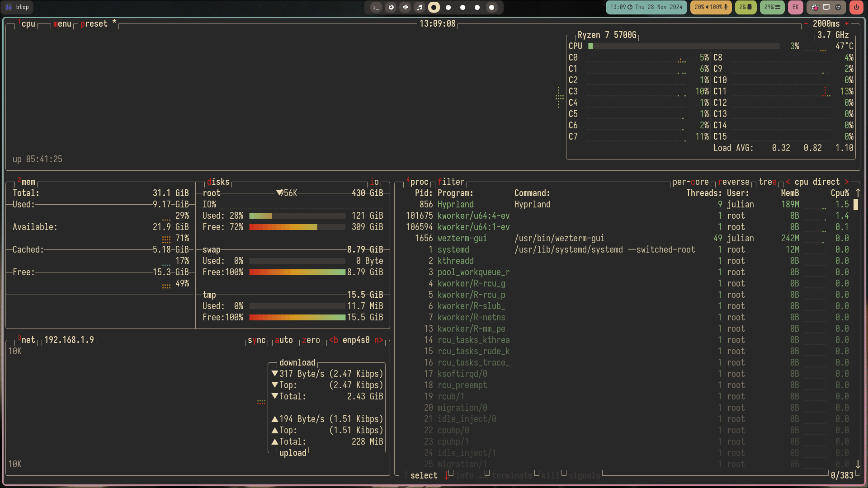Click the Pid: column header

[424, 193]
